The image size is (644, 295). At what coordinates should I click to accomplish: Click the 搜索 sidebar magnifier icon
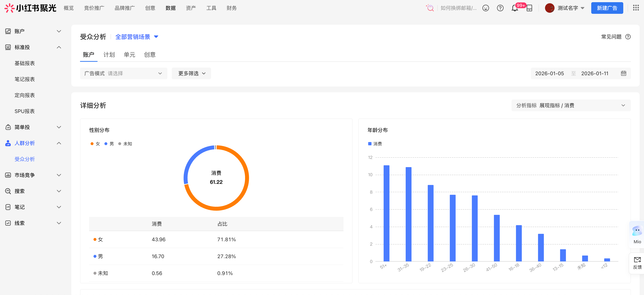click(x=8, y=191)
